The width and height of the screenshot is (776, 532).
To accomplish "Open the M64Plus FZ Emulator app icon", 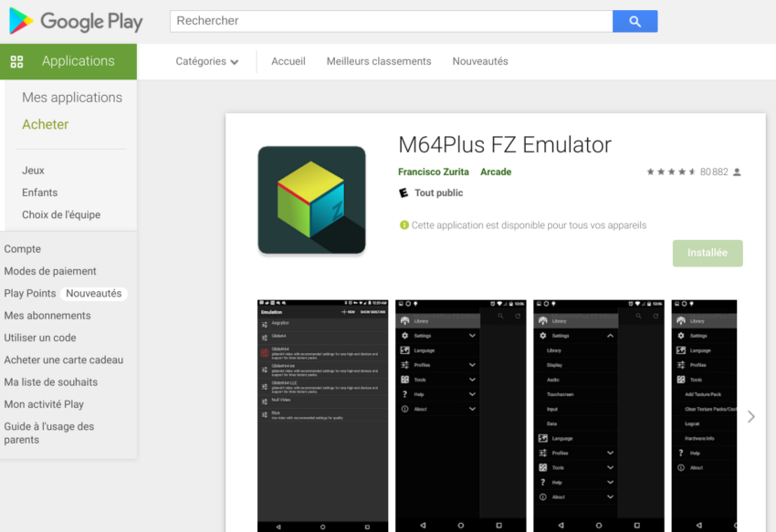I will (312, 200).
